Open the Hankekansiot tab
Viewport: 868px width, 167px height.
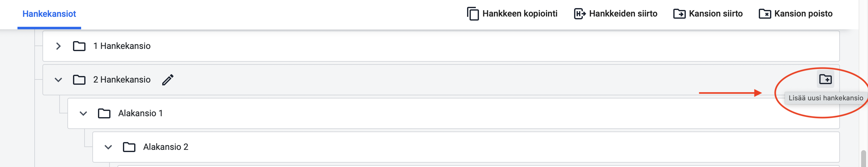coord(49,14)
